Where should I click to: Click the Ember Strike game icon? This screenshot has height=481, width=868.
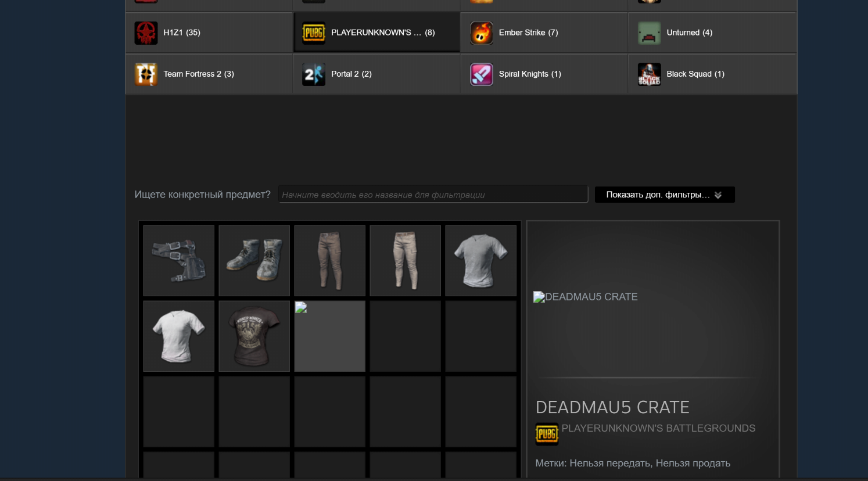[482, 33]
